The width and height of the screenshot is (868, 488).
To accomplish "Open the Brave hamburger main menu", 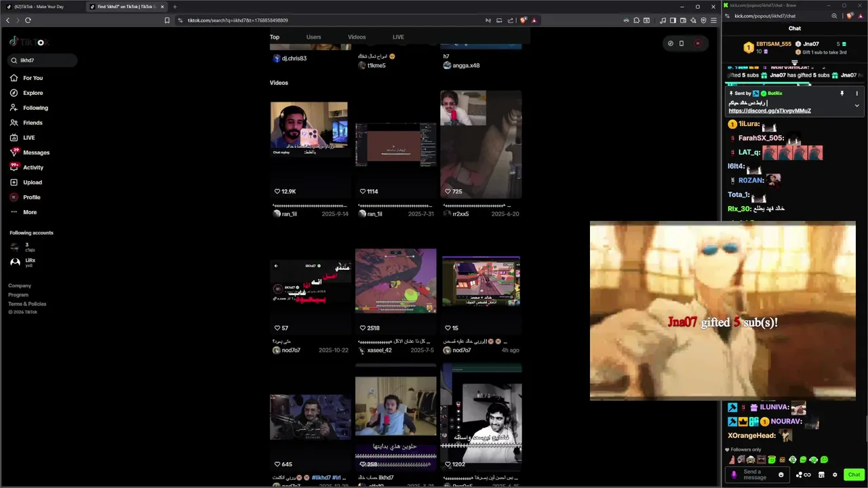I will click(713, 20).
